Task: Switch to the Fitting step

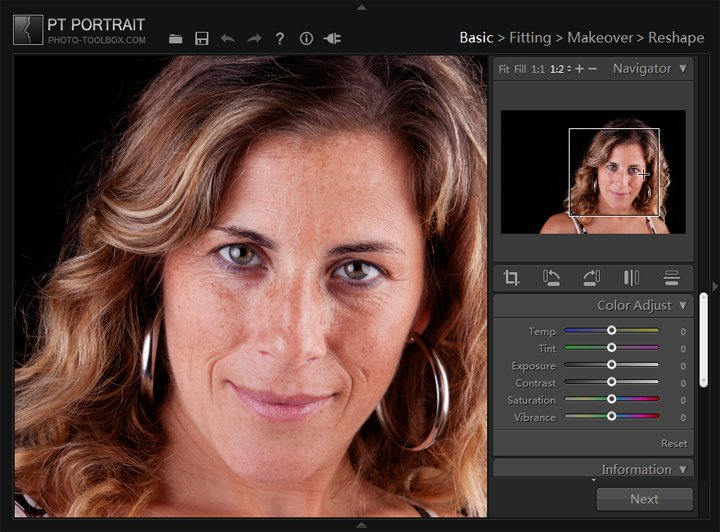Action: [529, 37]
